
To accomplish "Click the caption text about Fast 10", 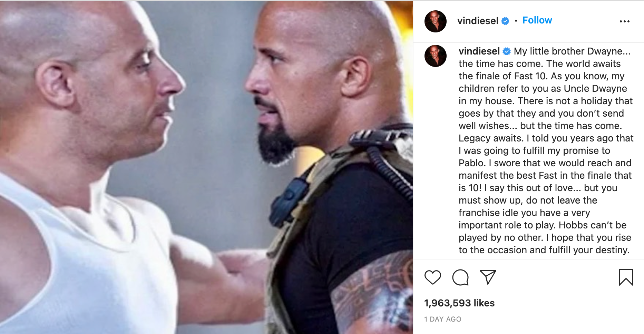I will [546, 150].
